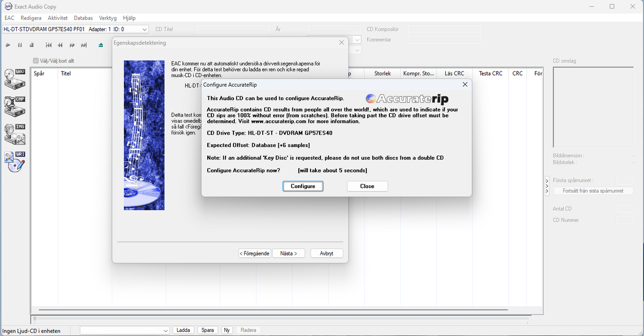Image resolution: width=644 pixels, height=336 pixels.
Task: Jump to previous track icon
Action: pyautogui.click(x=49, y=45)
